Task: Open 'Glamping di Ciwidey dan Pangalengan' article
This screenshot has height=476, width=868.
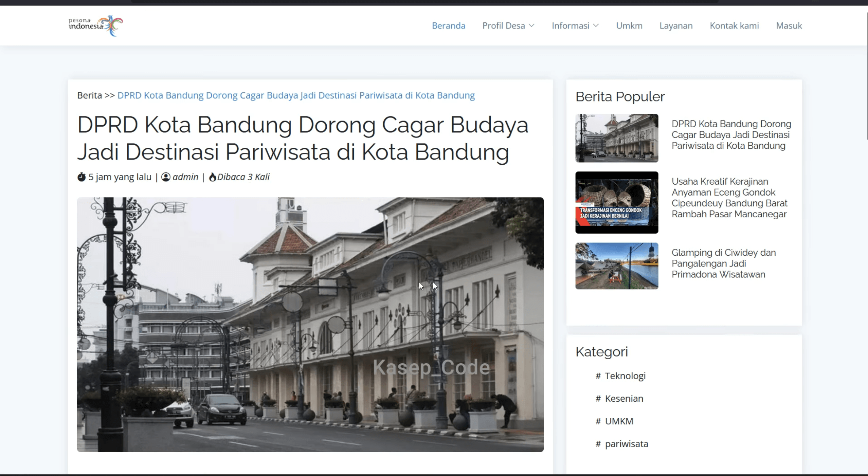Action: [x=723, y=263]
